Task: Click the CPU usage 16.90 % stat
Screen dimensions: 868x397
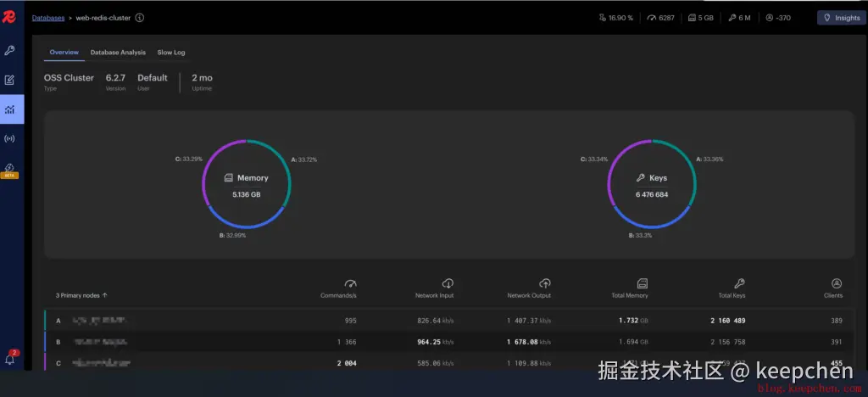Action: 615,18
